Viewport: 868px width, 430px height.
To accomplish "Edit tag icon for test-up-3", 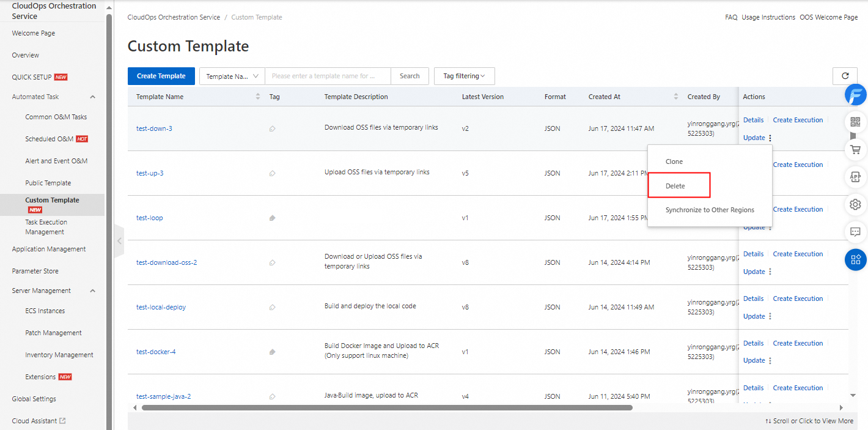I will (x=272, y=173).
